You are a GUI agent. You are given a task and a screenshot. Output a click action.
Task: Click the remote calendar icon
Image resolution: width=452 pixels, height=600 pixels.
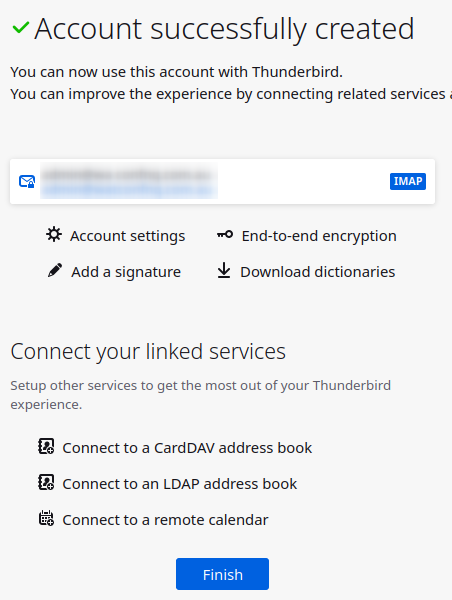[46, 518]
